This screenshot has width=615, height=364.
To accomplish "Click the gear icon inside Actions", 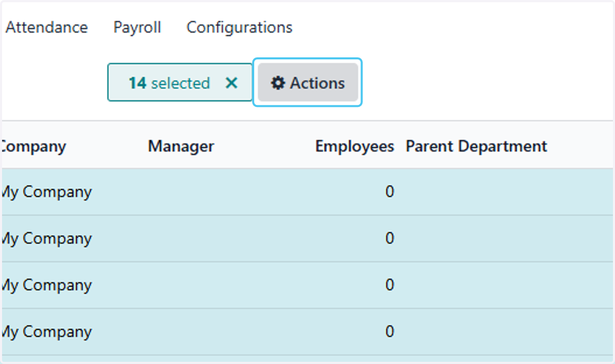I will coord(278,83).
